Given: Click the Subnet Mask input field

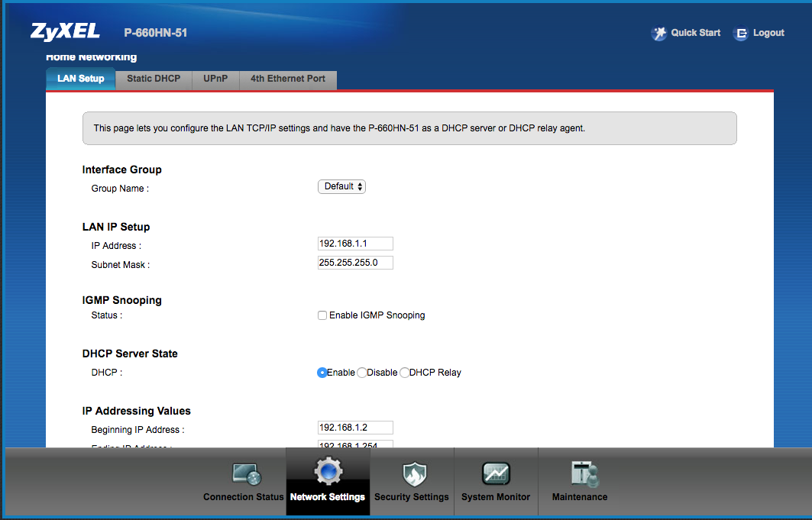Looking at the screenshot, I should point(355,263).
